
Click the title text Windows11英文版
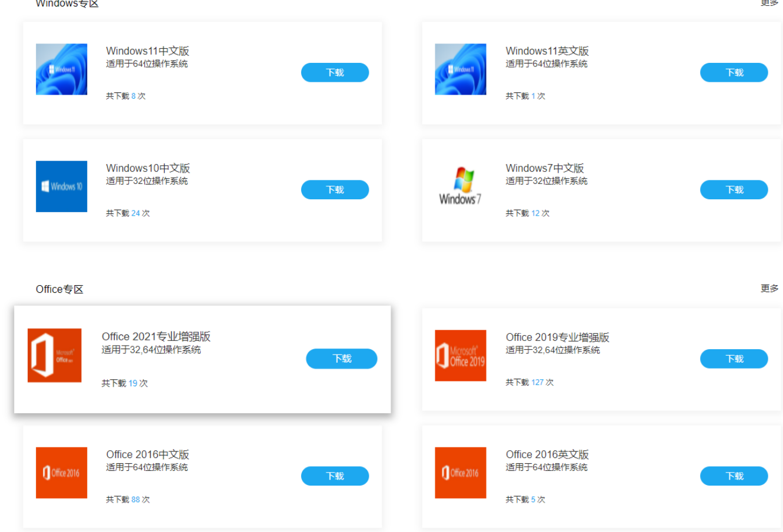(547, 51)
